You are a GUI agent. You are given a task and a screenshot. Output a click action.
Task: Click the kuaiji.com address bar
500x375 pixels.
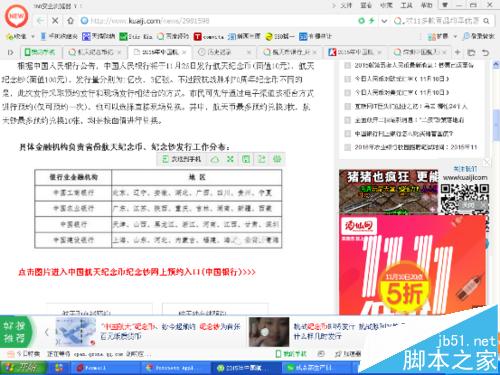pos(217,21)
